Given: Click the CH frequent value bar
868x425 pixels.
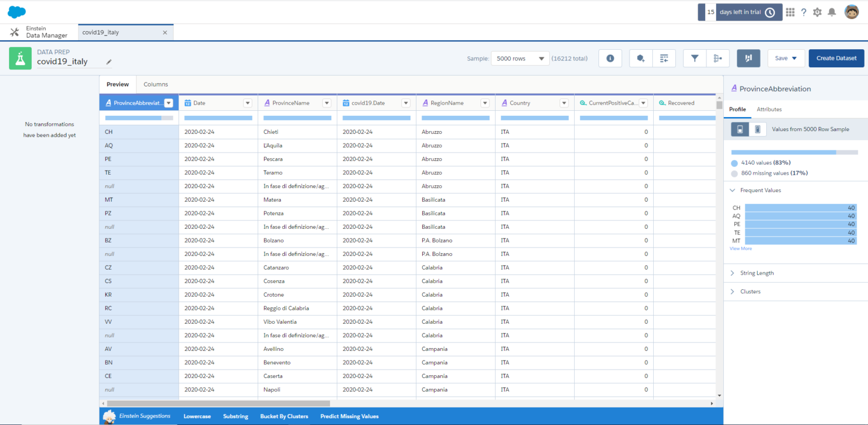Looking at the screenshot, I should (x=801, y=208).
